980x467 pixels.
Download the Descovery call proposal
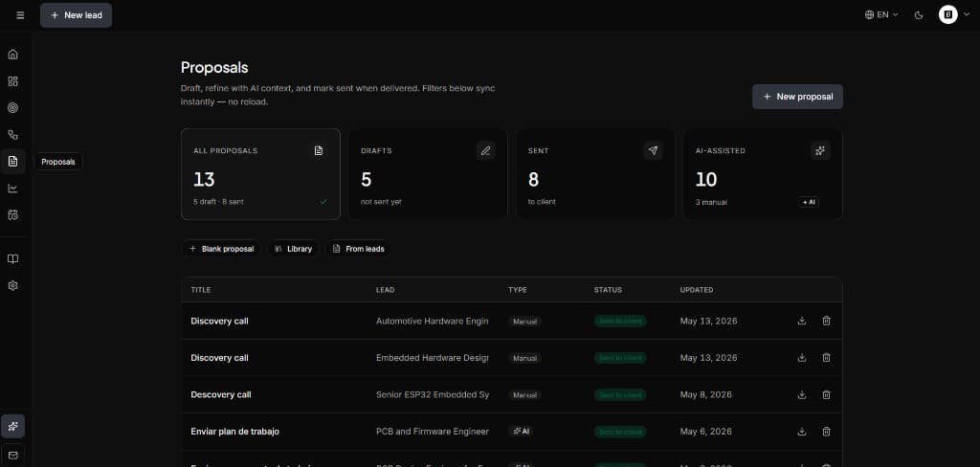click(802, 394)
